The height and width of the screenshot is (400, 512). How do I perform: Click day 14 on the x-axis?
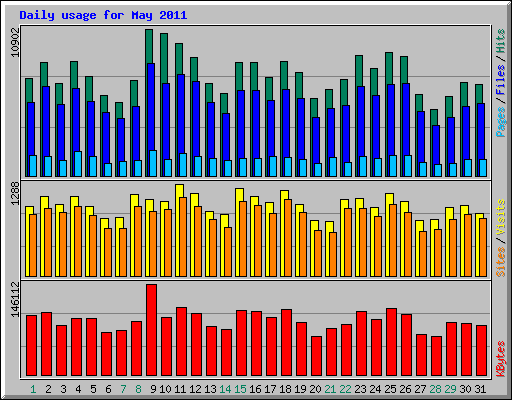[225, 389]
